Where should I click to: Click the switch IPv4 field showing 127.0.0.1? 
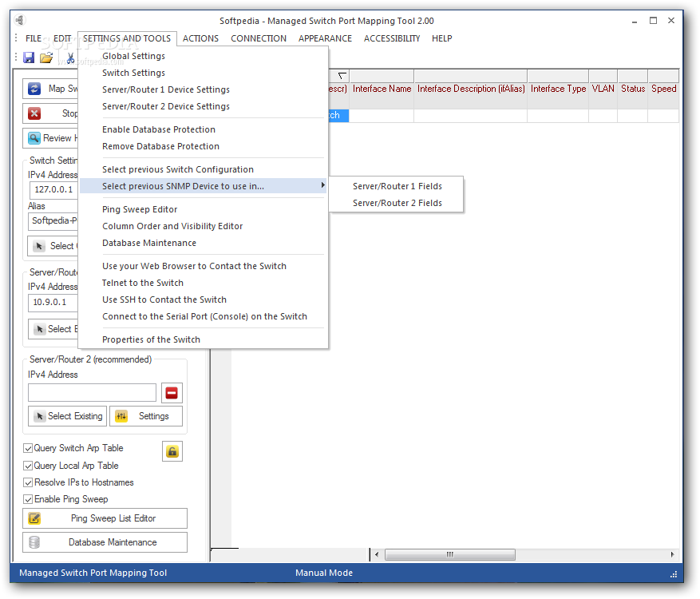53,189
